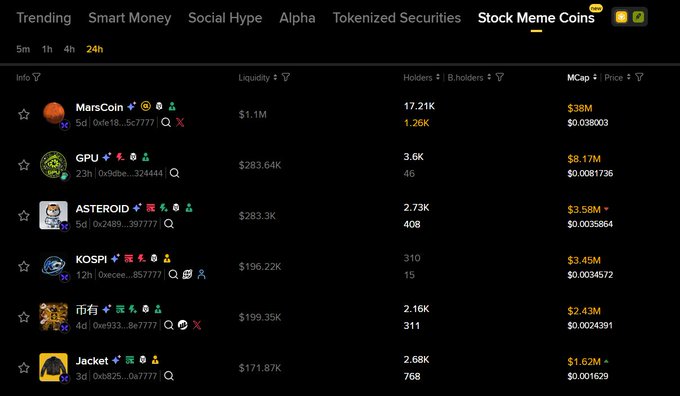Copy MarsCoin address 0xfe18...5c7777
Viewport: 680px width, 396px height.
pos(124,123)
